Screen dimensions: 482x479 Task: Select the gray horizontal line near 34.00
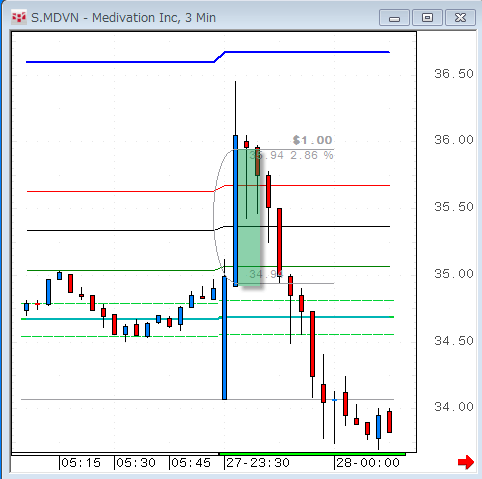coord(207,399)
